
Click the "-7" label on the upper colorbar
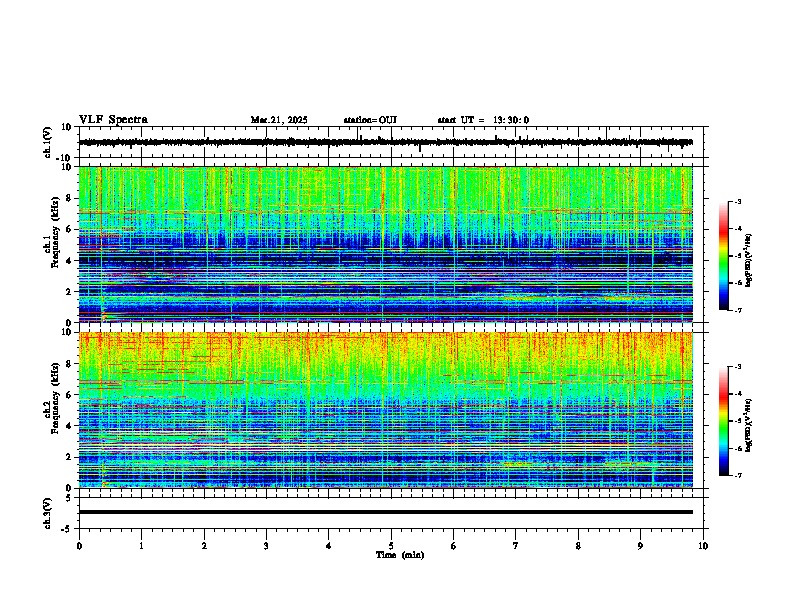pyautogui.click(x=738, y=311)
